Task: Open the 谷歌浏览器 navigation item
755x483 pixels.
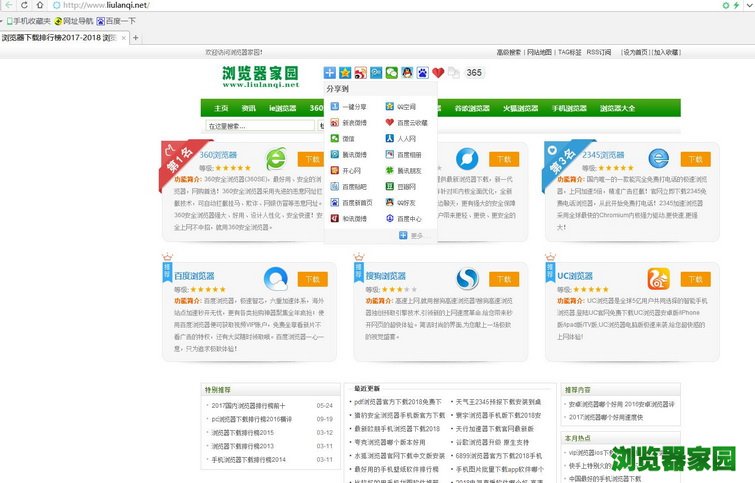Action: coord(472,108)
